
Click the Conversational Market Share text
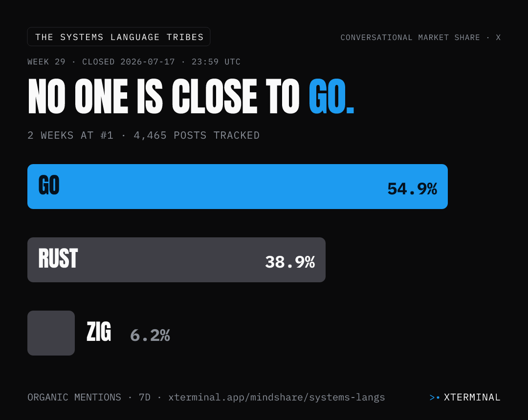[x=410, y=37]
